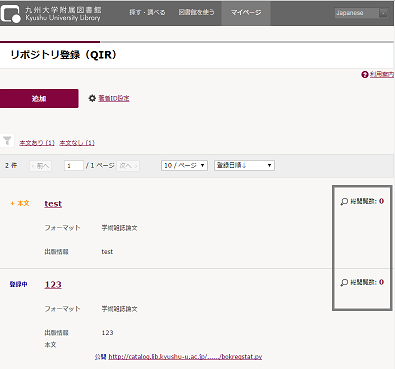The image size is (395, 369).
Task: Open the 登録日順 sort order dropdown
Action: click(x=244, y=165)
